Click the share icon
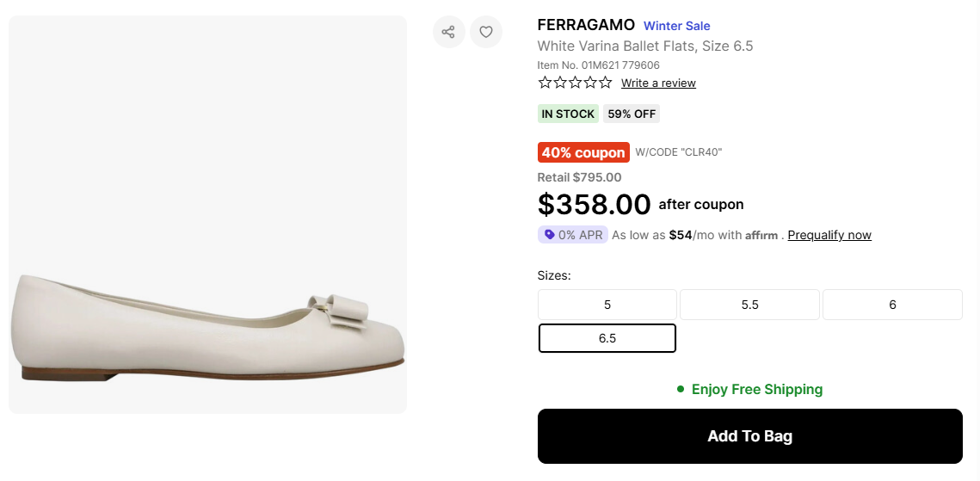The image size is (980, 481). pos(448,32)
